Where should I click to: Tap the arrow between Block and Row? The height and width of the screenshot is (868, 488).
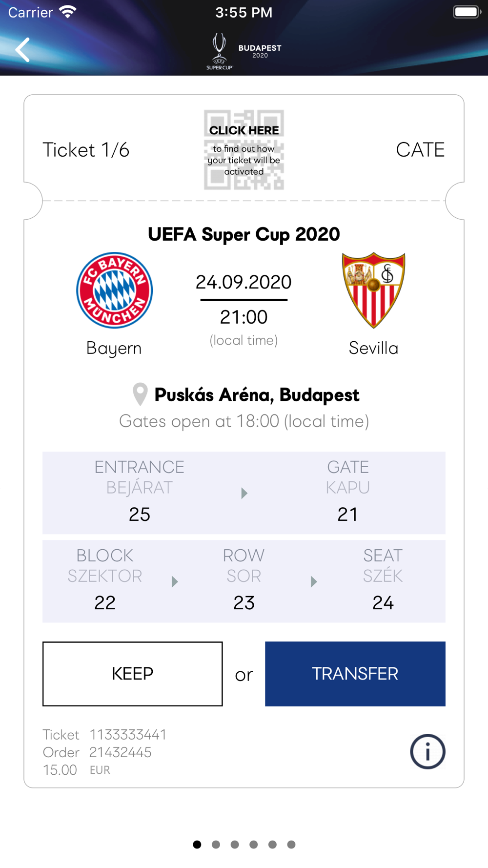point(175,581)
